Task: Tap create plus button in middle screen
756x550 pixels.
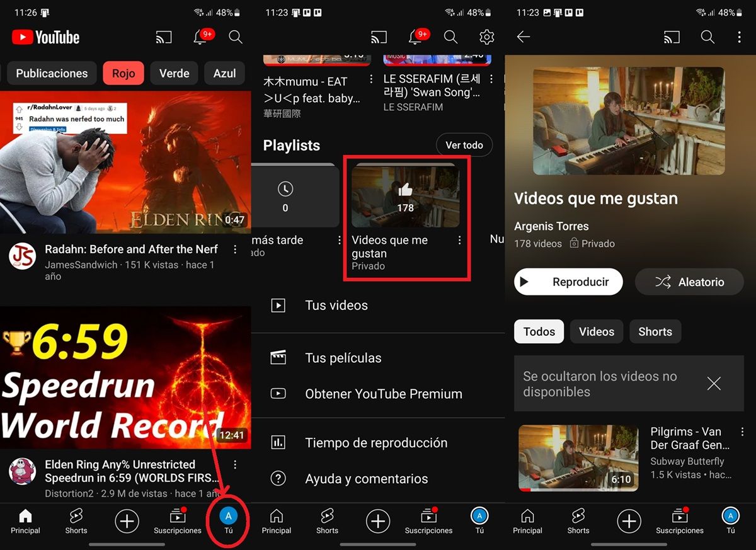Action: tap(378, 521)
